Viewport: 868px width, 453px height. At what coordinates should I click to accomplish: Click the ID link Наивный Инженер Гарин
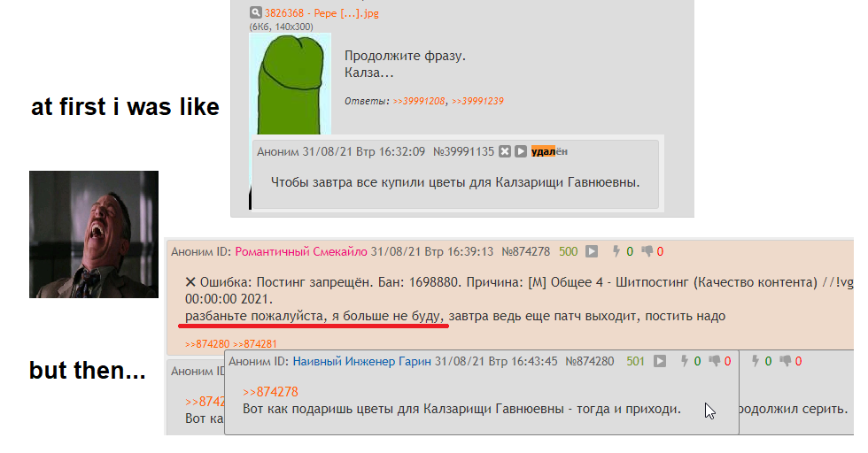pos(361,362)
